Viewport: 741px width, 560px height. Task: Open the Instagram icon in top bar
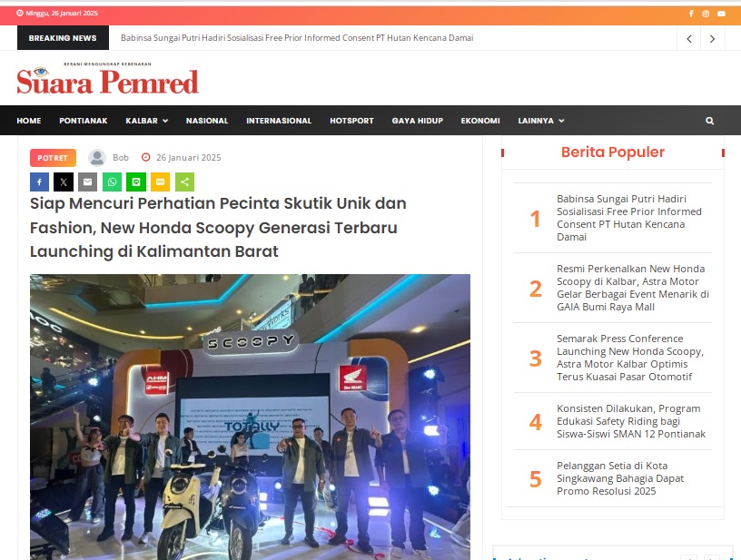click(706, 14)
